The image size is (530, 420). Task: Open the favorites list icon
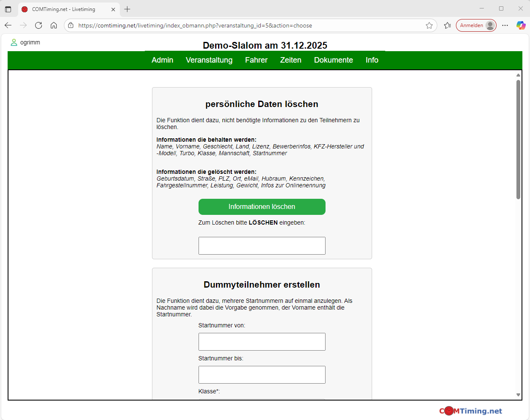point(447,25)
